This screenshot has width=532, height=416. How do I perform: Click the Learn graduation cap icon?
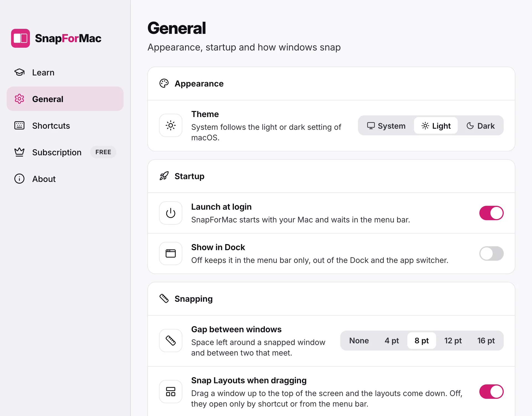pyautogui.click(x=19, y=72)
